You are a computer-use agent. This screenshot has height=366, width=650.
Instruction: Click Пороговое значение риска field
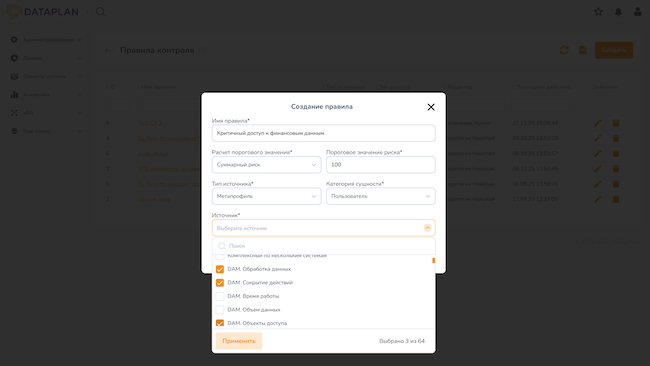pos(381,165)
